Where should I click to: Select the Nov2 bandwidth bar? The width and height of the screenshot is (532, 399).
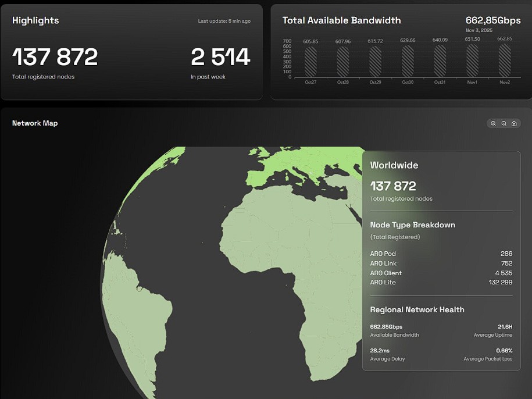[x=504, y=60]
